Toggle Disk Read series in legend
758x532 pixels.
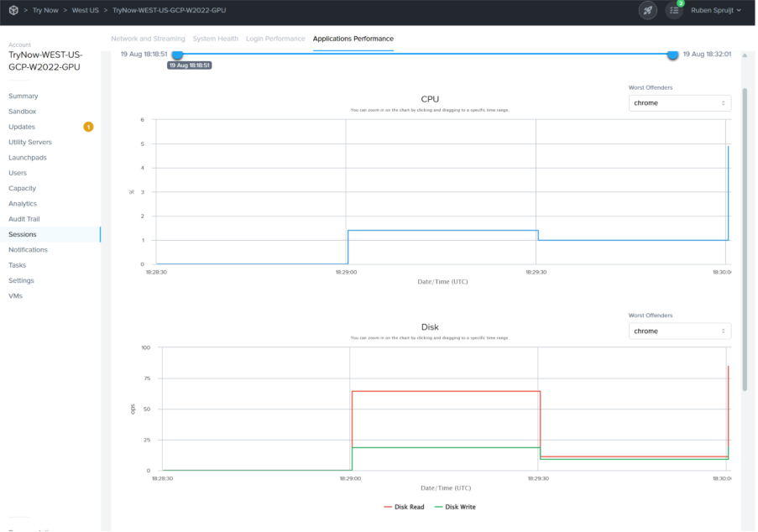[405, 507]
